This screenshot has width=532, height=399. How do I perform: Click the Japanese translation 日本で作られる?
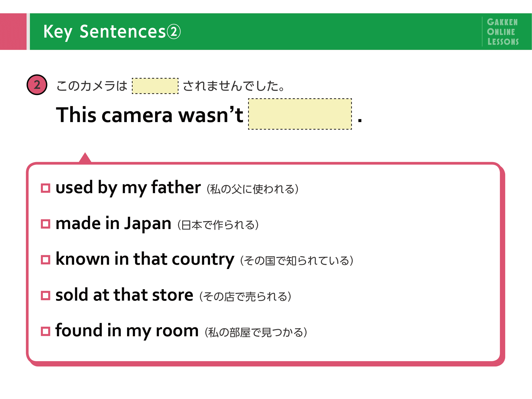[218, 225]
